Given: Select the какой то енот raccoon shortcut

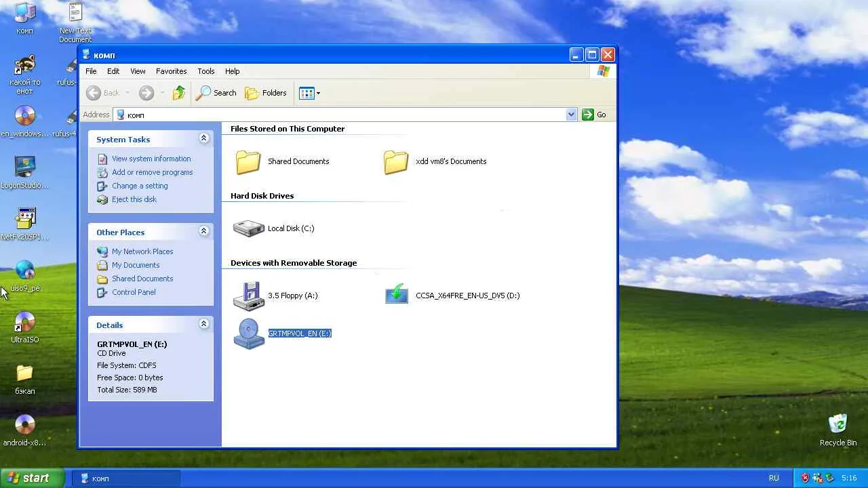Looking at the screenshot, I should click(x=25, y=75).
